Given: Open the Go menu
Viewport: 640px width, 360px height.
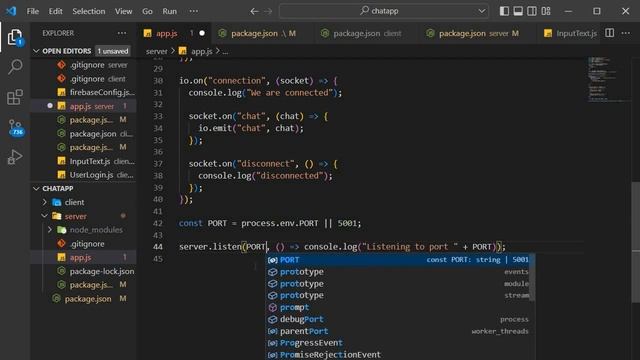Looking at the screenshot, I should pyautogui.click(x=147, y=11).
